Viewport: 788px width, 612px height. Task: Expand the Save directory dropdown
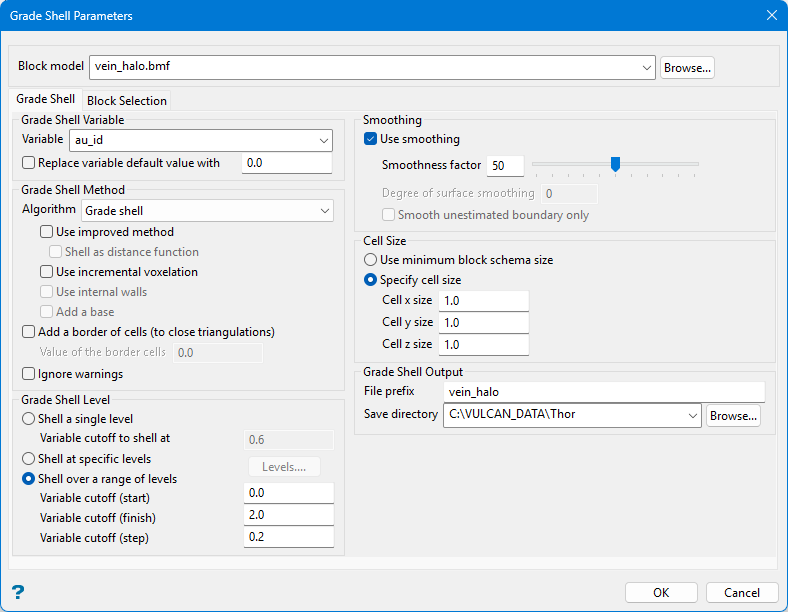coord(692,415)
